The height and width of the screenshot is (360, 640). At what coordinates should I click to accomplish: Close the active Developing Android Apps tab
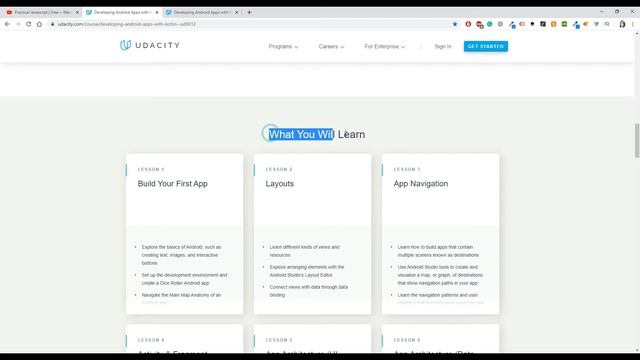(157, 12)
